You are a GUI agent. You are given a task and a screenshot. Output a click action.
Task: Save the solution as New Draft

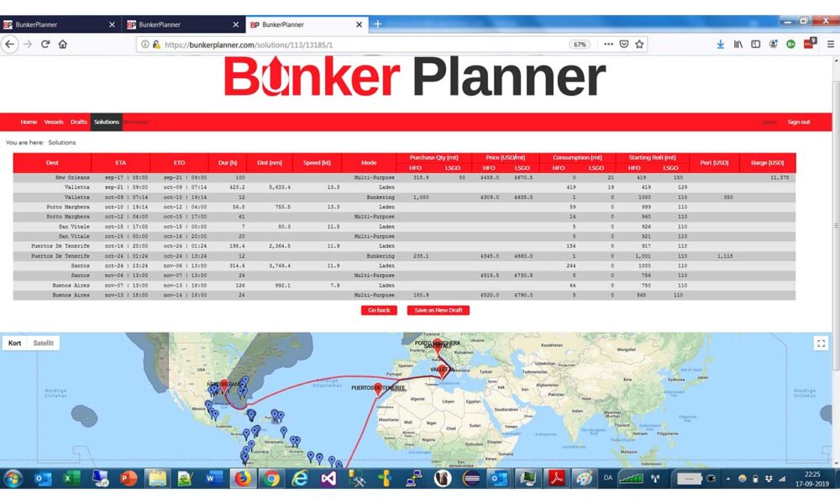tap(437, 310)
